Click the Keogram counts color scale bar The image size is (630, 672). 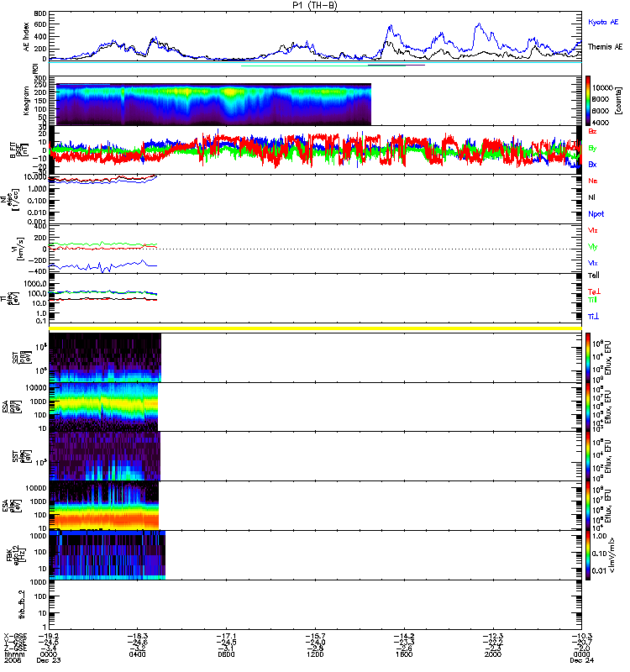click(x=588, y=101)
